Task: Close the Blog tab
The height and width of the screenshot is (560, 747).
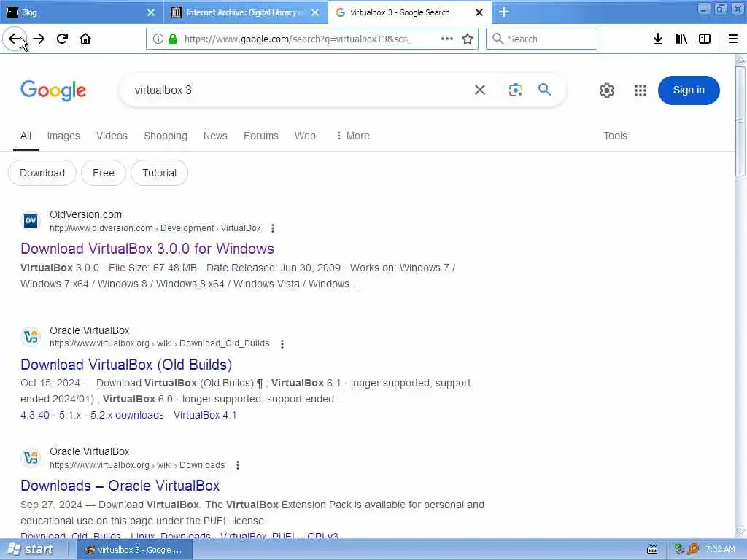Action: 150,12
